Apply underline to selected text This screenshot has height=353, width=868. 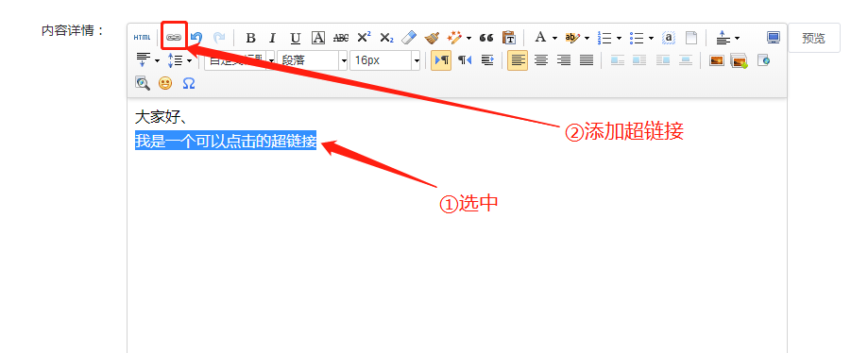tap(296, 38)
